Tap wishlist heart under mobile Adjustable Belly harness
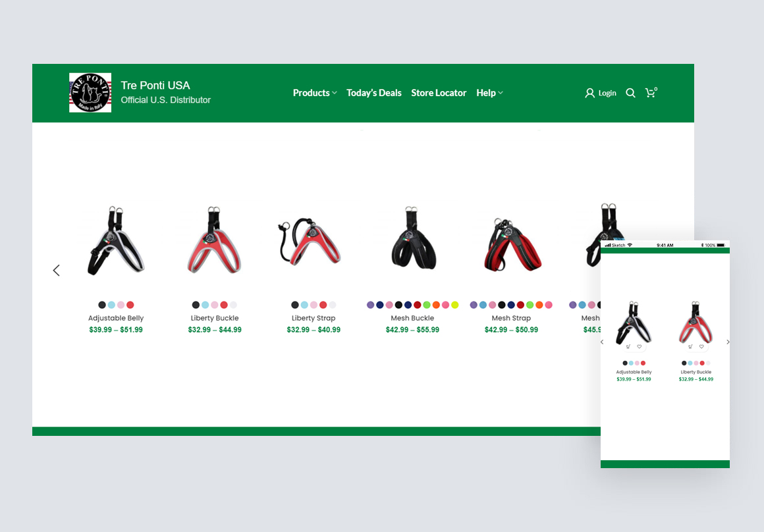Viewport: 764px width, 532px height. tap(639, 346)
